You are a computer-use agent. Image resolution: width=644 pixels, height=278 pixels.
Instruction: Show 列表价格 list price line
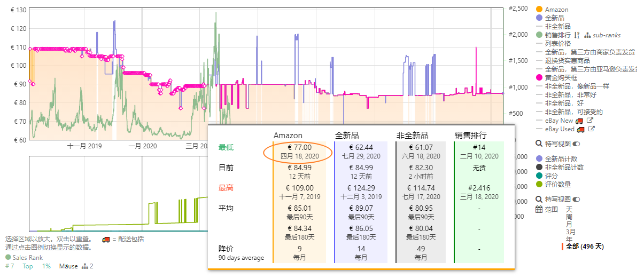(557, 43)
